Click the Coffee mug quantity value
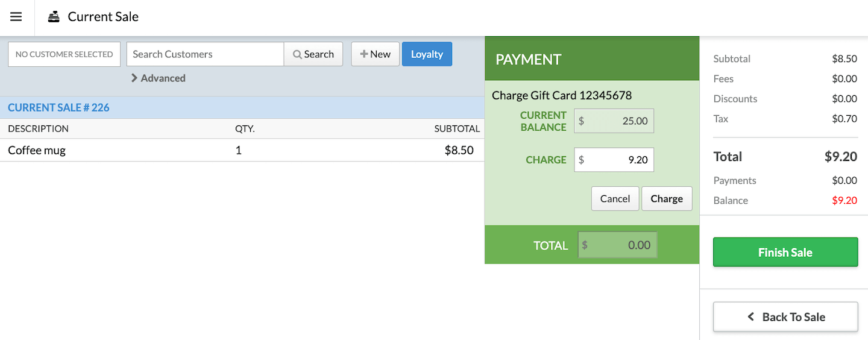This screenshot has width=868, height=340. 239,150
